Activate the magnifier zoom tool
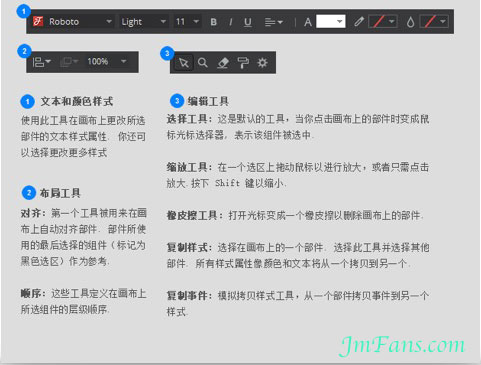The height and width of the screenshot is (365, 481). pos(202,62)
